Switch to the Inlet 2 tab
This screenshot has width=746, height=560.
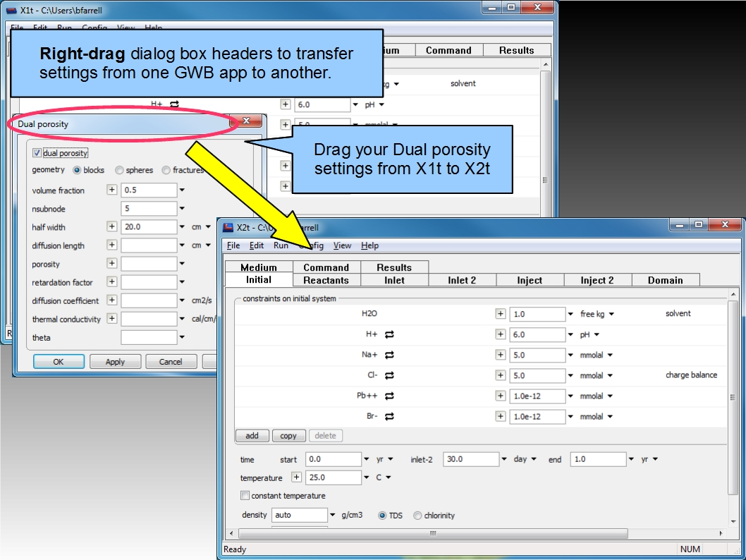(x=462, y=280)
